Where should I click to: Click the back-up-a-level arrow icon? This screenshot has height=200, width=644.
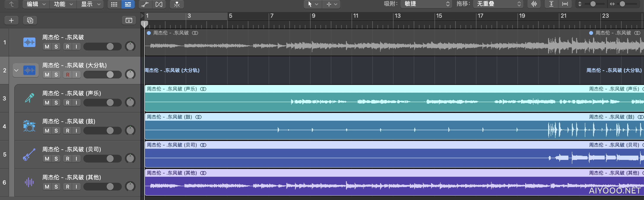point(11,4)
